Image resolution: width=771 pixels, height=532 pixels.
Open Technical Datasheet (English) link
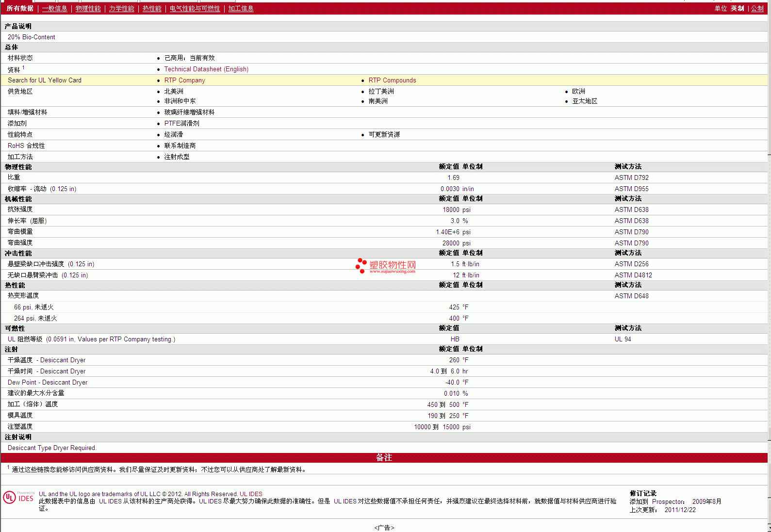pyautogui.click(x=206, y=69)
